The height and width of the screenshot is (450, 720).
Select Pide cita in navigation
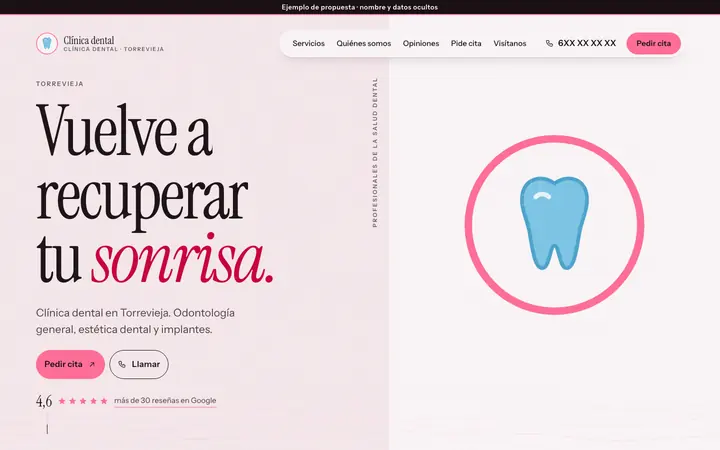[x=466, y=44]
